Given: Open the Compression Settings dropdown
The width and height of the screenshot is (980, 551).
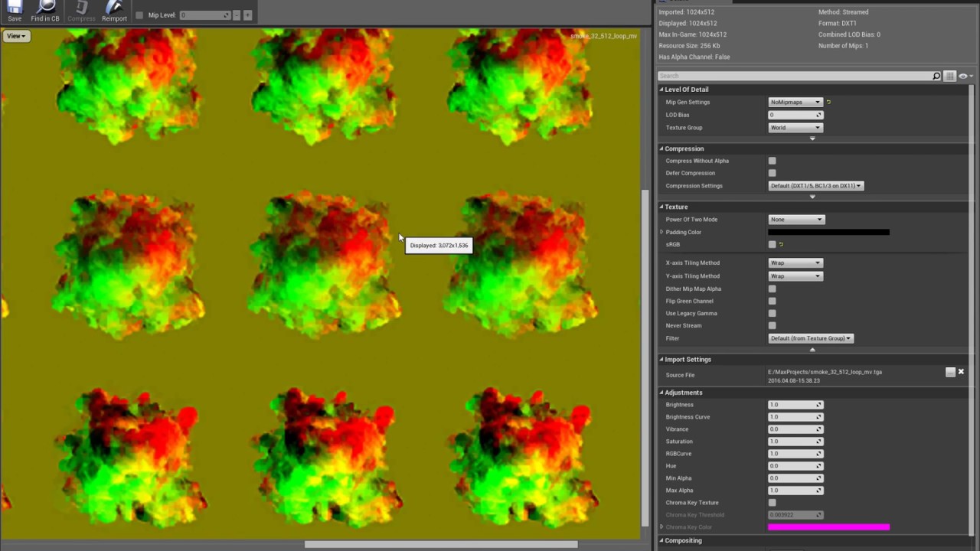Looking at the screenshot, I should 815,185.
